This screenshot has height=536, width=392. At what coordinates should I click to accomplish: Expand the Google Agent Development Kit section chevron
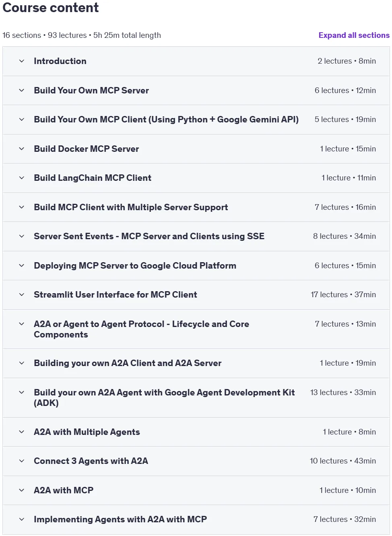(22, 393)
